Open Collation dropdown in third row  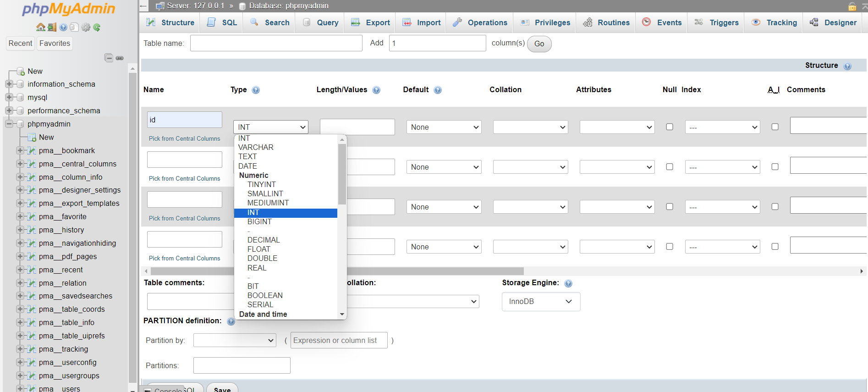point(530,207)
